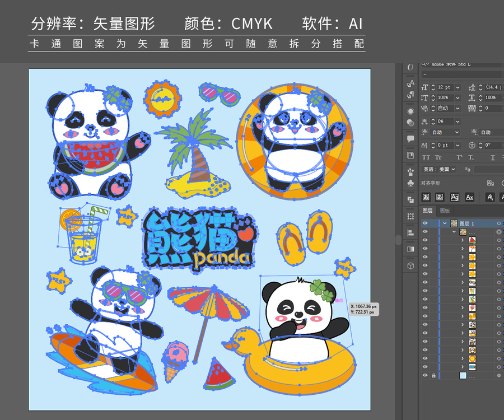Open the Paragraph Styles panel icon
The height and width of the screenshot is (420, 504).
(x=410, y=95)
